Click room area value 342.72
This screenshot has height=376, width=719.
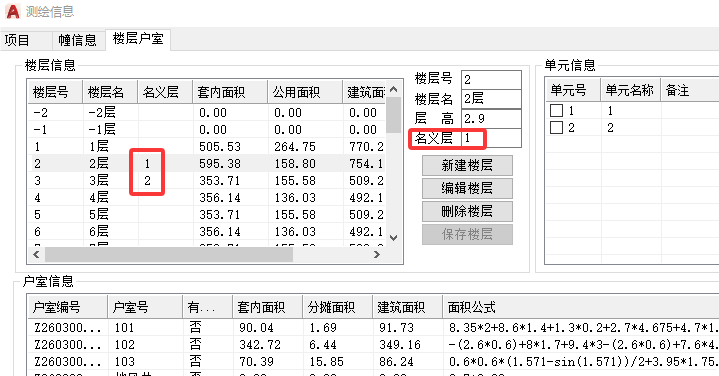(260, 345)
